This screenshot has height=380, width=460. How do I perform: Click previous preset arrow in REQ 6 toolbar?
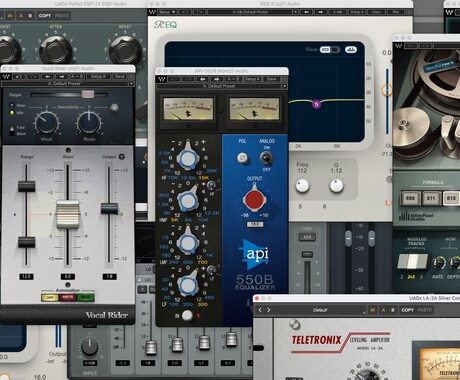point(306,12)
